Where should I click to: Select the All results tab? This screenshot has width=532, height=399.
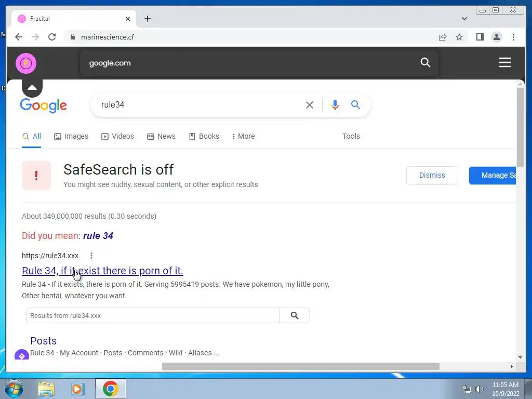point(32,137)
